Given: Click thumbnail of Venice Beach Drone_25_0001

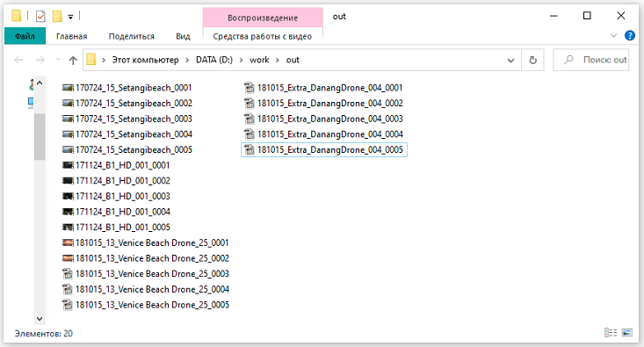Looking at the screenshot, I should 68,242.
